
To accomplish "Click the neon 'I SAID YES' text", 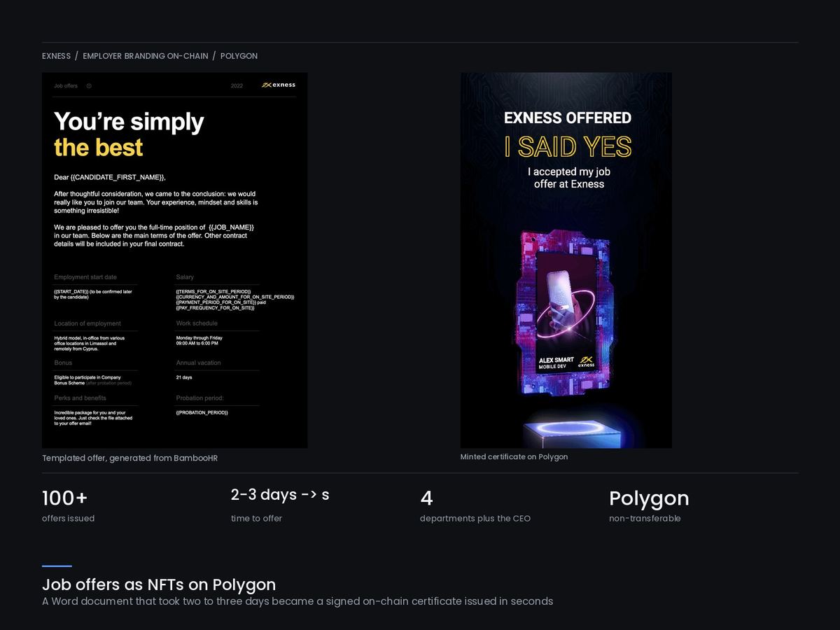I will coord(568,147).
